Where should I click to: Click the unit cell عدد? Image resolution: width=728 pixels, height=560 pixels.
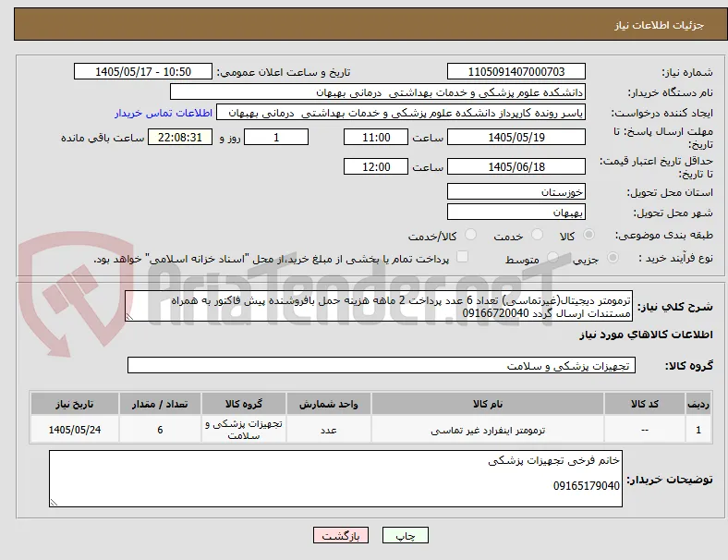[x=328, y=430]
